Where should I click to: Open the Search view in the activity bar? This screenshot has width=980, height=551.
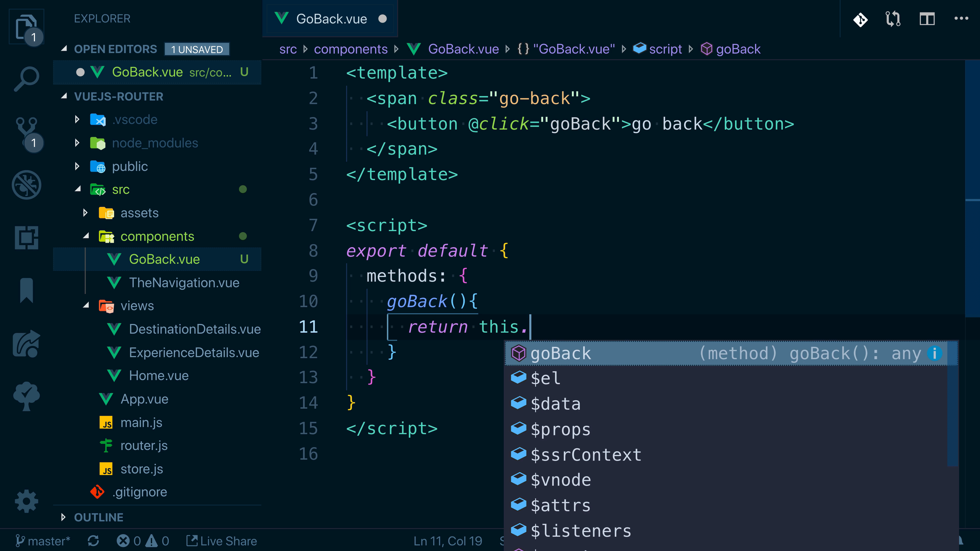(x=26, y=79)
